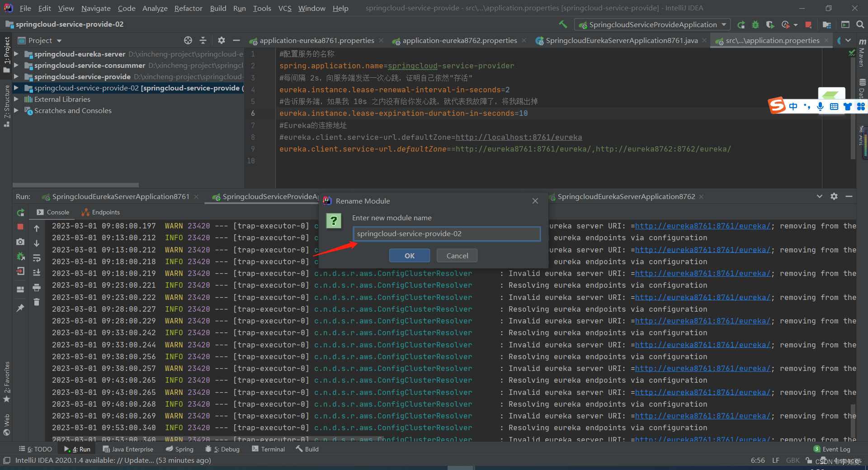Screen dimensions: 868x470
Task: Open the File menu
Action: tap(25, 8)
